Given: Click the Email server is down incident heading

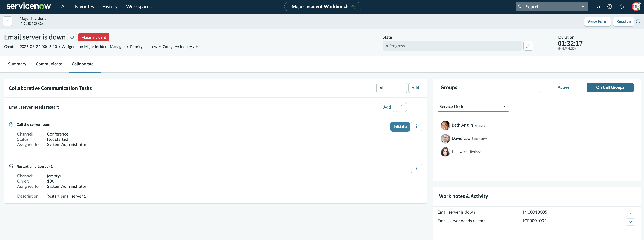Looking at the screenshot, I should (x=35, y=37).
